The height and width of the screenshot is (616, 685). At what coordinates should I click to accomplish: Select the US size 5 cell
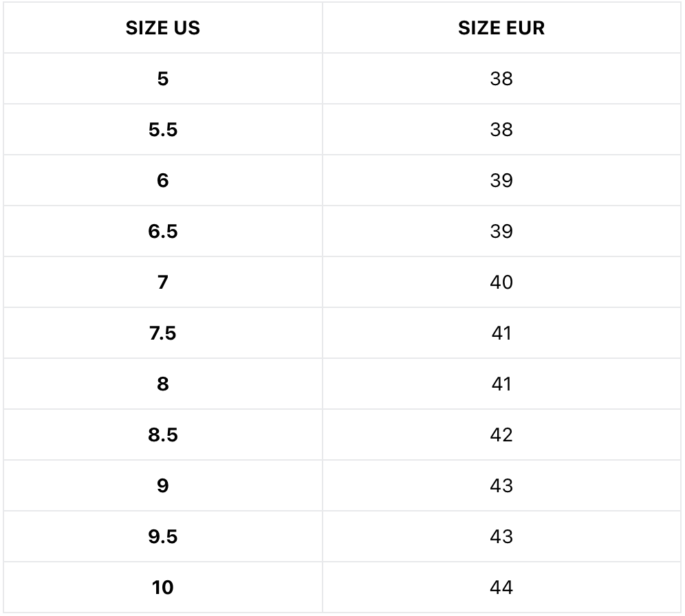tap(163, 79)
